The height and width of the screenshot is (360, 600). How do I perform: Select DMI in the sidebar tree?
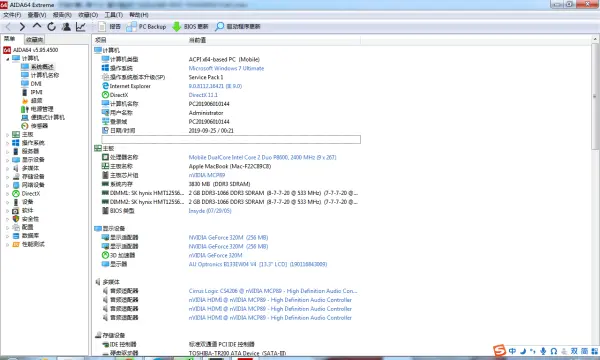(36, 84)
